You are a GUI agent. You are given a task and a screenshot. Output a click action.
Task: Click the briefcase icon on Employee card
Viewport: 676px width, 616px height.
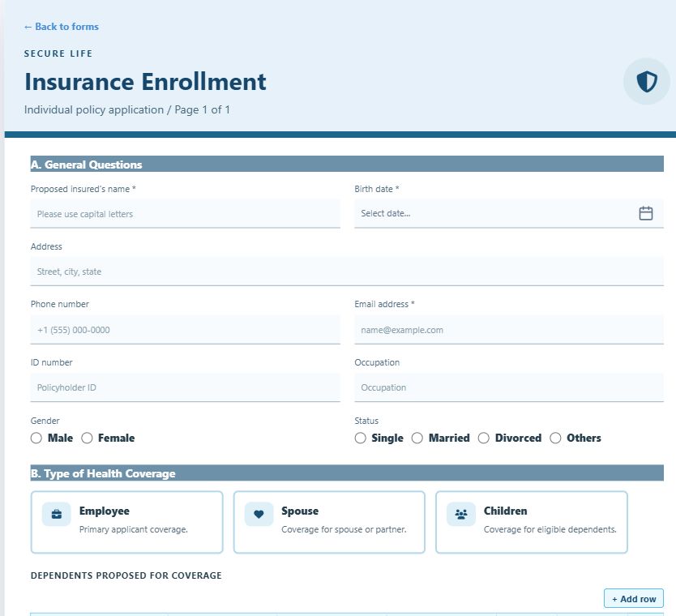(57, 514)
